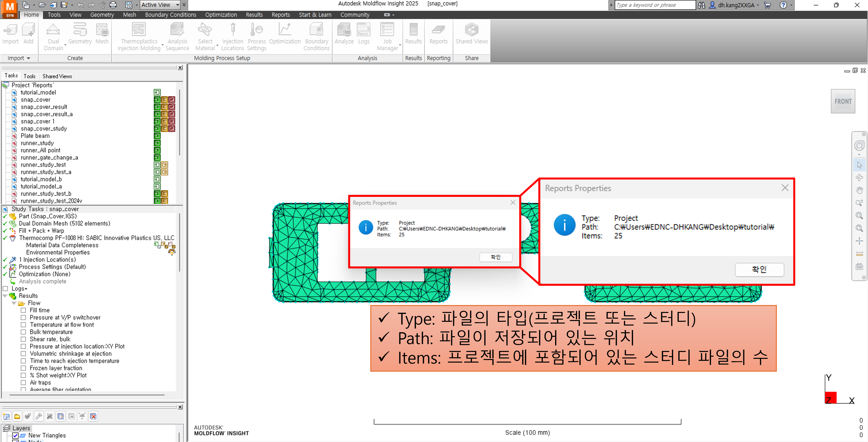868x442 pixels.
Task: Toggle the Logs checkbox in Study Tasks
Action: 5,288
